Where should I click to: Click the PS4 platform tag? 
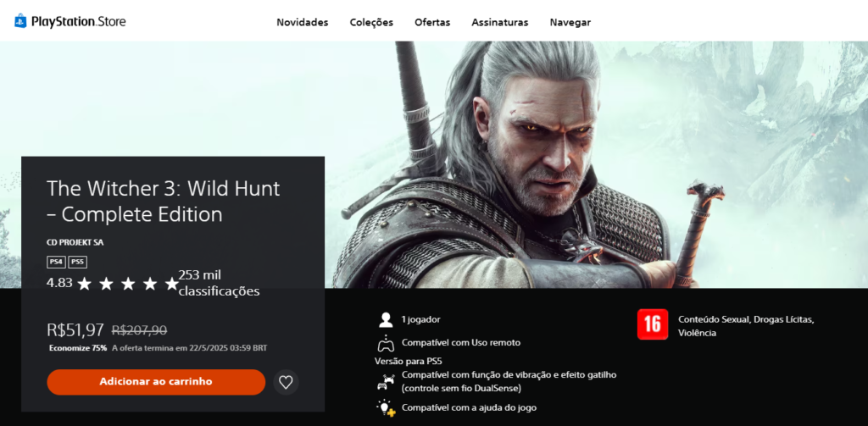56,262
